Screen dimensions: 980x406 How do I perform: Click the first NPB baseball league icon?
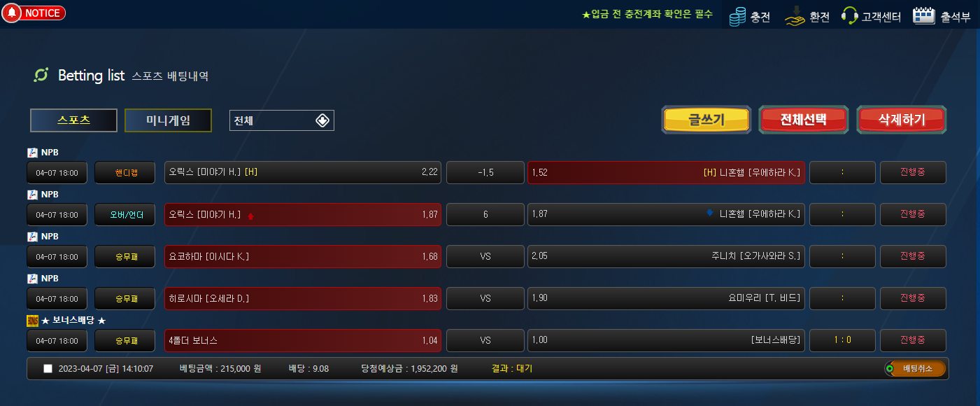click(32, 153)
